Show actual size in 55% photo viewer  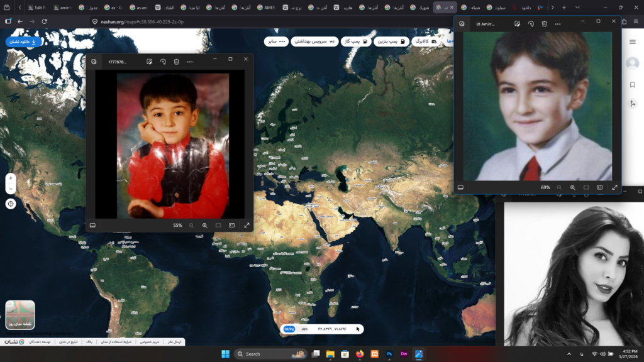click(x=231, y=226)
